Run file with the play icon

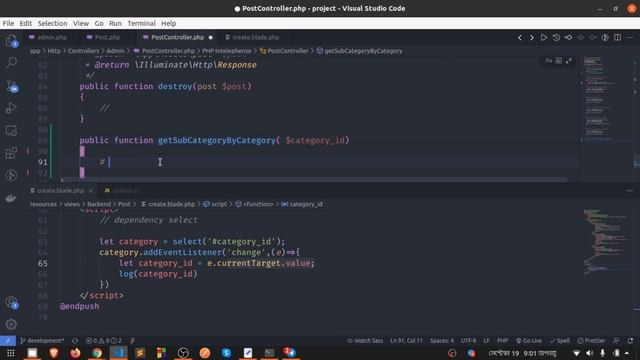pyautogui.click(x=544, y=38)
